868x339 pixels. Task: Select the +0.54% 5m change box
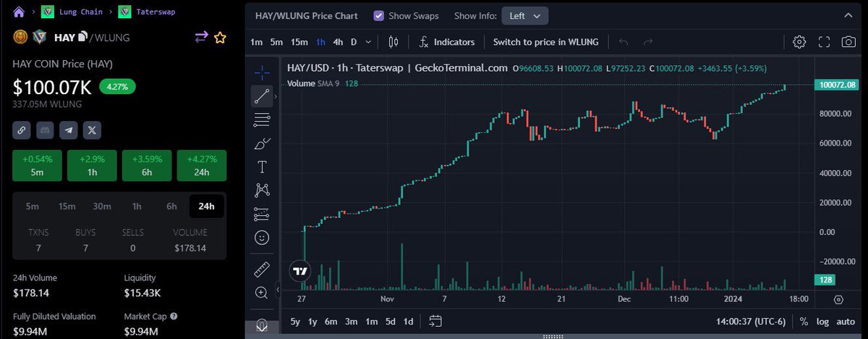37,165
